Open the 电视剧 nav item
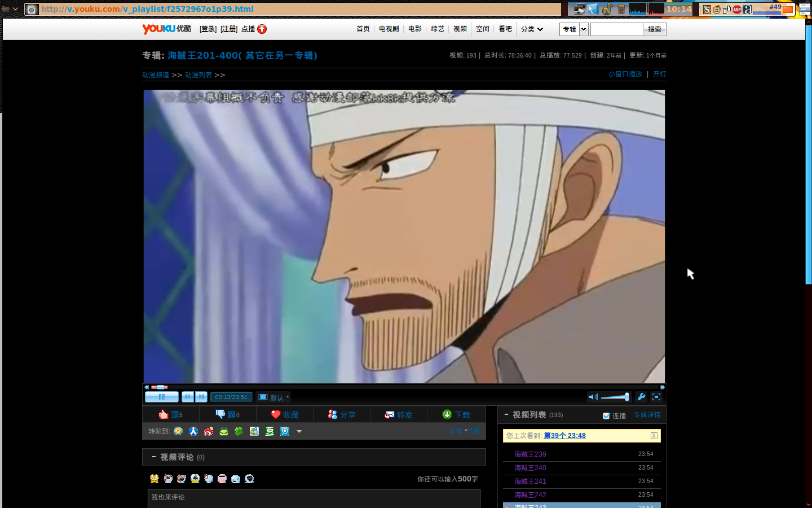This screenshot has height=508, width=812. (x=389, y=29)
